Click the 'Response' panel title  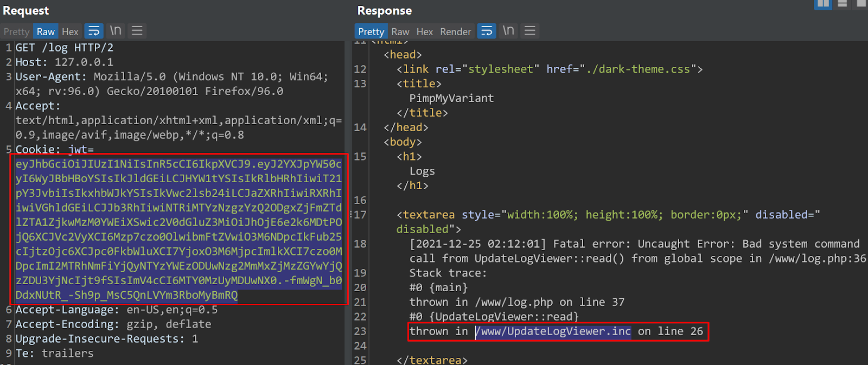(x=385, y=11)
